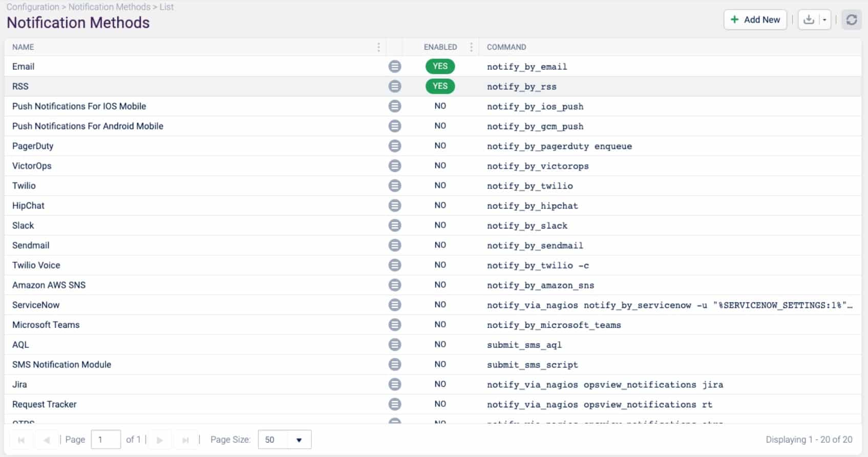Image resolution: width=868 pixels, height=457 pixels.
Task: Click the NO enabled value for VictorOps
Action: click(440, 165)
